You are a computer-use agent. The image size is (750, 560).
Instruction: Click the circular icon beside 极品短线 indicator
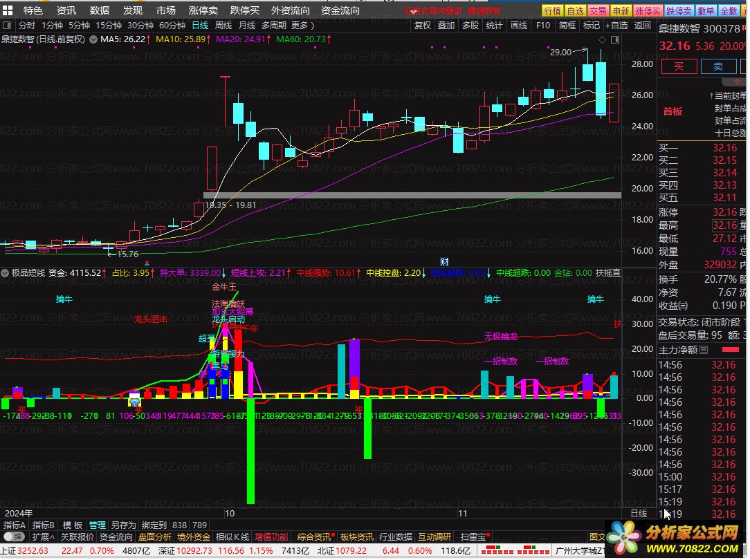click(x=6, y=273)
